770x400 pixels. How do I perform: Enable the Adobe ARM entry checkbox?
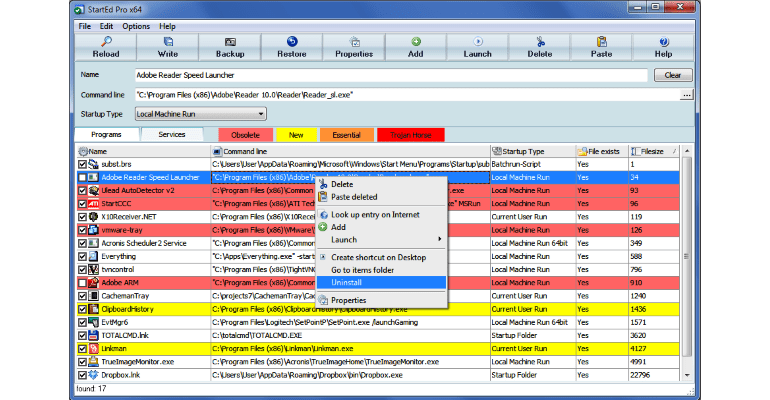(82, 283)
